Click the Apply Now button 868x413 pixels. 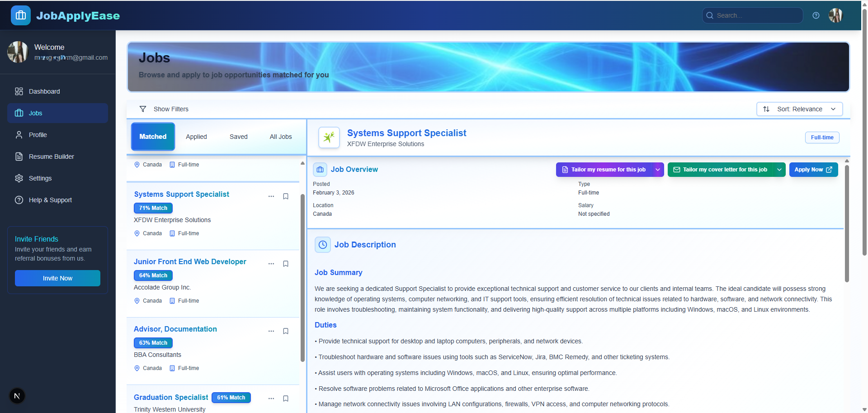pos(813,170)
